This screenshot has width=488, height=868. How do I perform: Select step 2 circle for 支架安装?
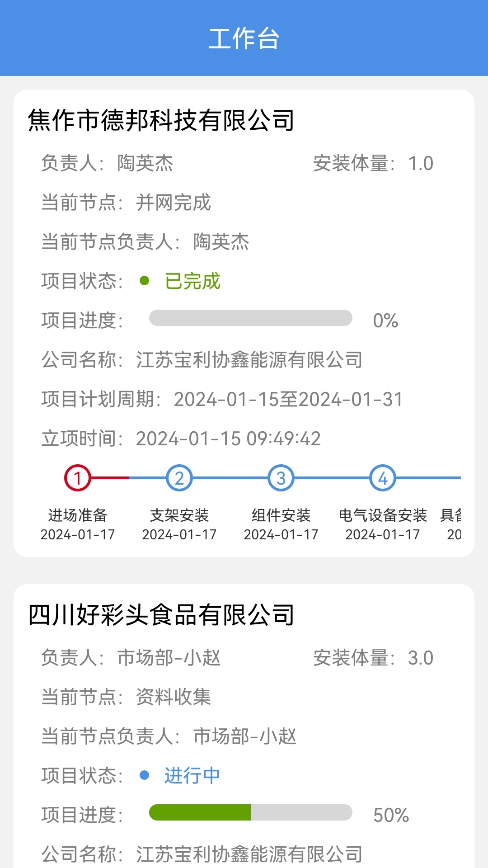179,478
